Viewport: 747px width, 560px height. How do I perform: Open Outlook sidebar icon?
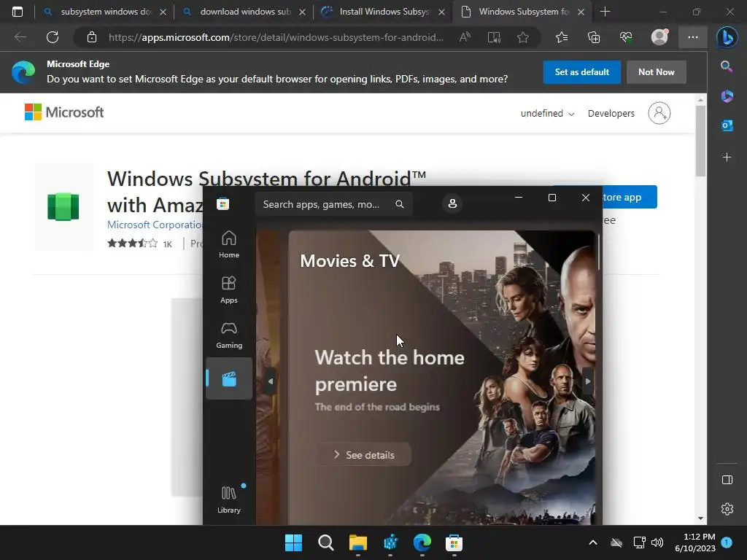(x=727, y=125)
